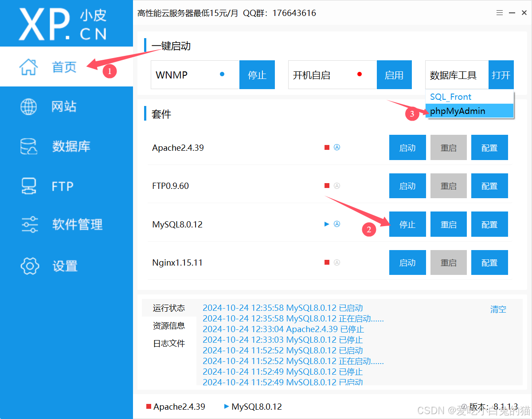Screen dimensions: 532x419
Task: Start Apache2.4.39 with its 启动 button
Action: click(x=407, y=148)
